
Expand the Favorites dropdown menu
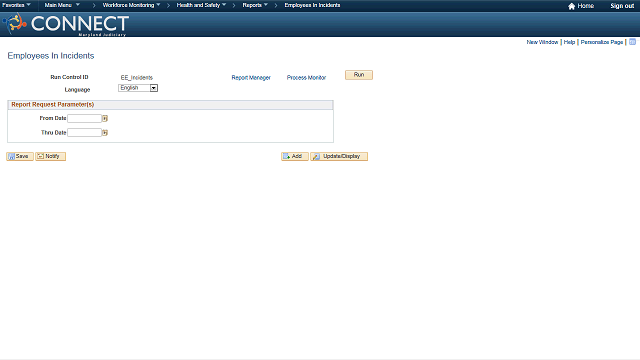click(x=16, y=5)
